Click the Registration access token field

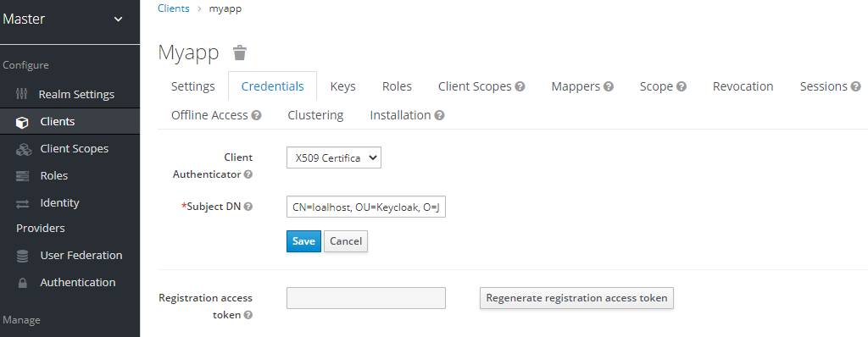[366, 298]
